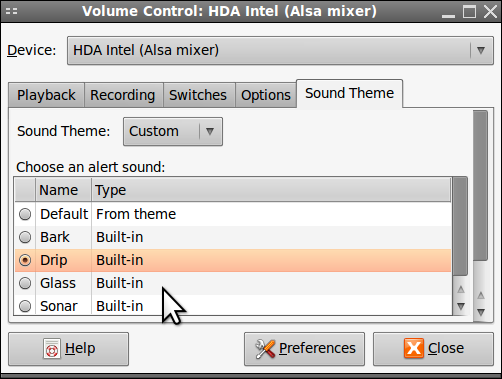This screenshot has width=502, height=379.
Task: Click the Type column header
Action: click(x=271, y=190)
